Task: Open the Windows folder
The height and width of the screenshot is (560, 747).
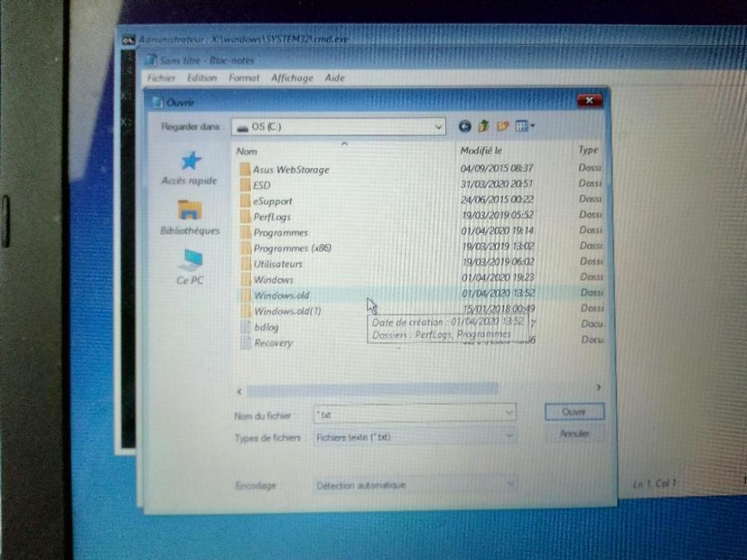Action: click(x=274, y=279)
